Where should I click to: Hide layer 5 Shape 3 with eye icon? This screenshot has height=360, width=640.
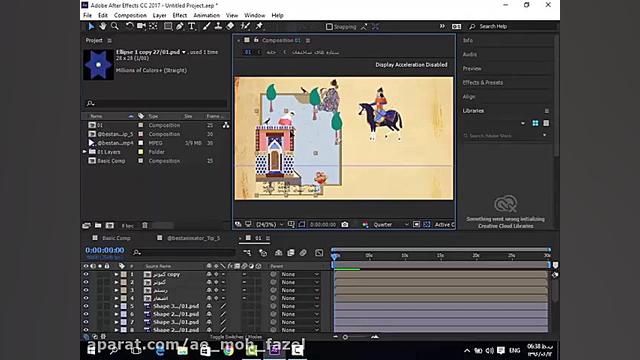86,306
